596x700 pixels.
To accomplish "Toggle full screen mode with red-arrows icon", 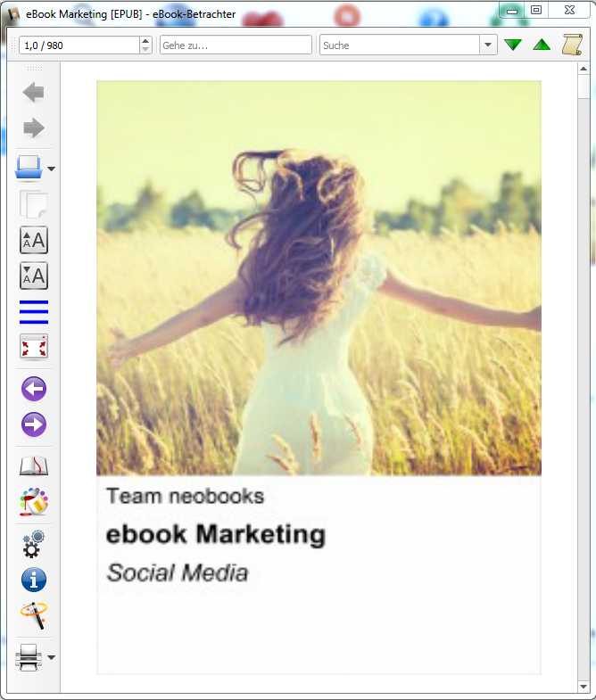I will click(33, 347).
